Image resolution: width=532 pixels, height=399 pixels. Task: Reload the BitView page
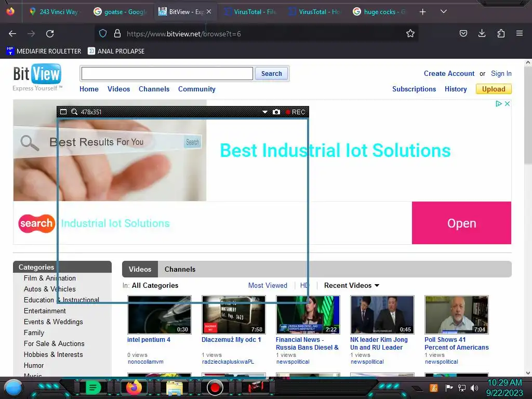pyautogui.click(x=50, y=34)
